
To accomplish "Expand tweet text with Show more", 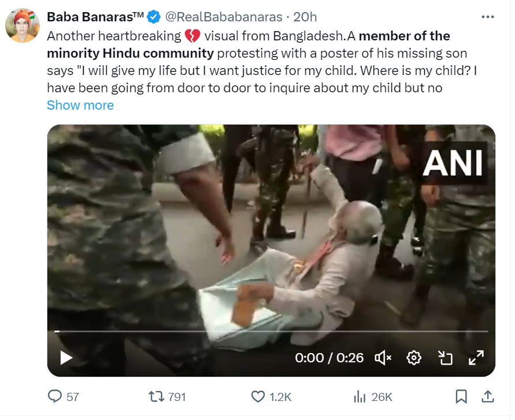I will [80, 105].
